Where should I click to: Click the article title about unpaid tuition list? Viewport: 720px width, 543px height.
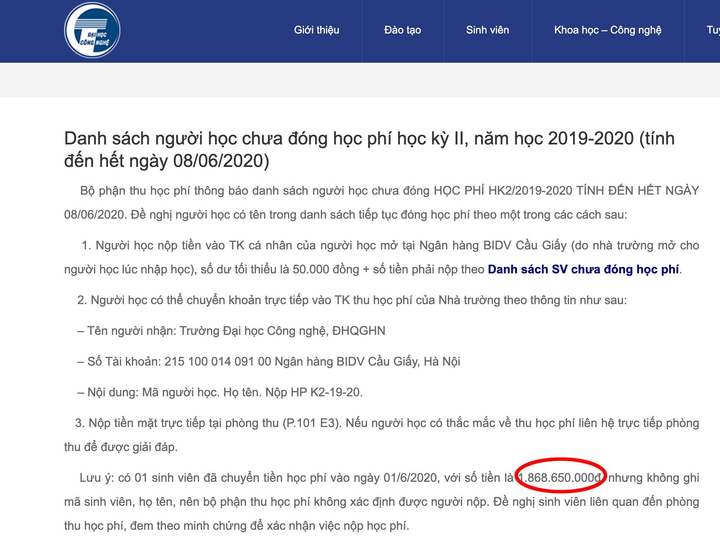point(369,149)
